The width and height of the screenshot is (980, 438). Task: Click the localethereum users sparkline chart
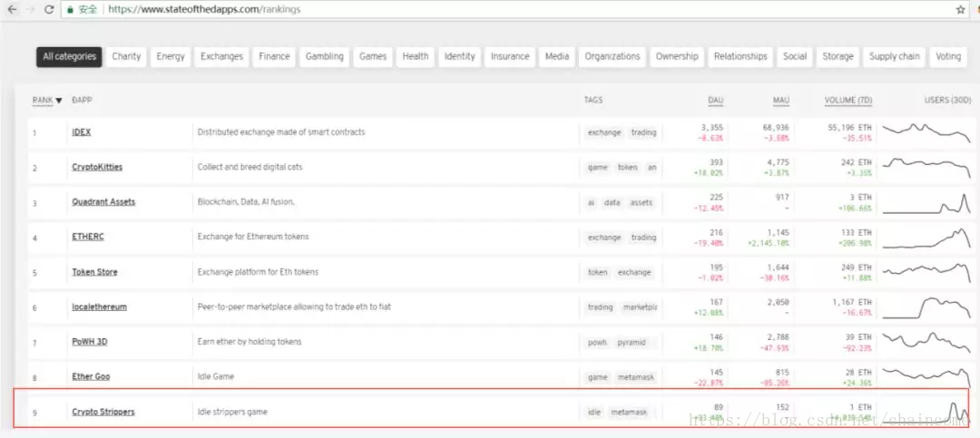[926, 308]
